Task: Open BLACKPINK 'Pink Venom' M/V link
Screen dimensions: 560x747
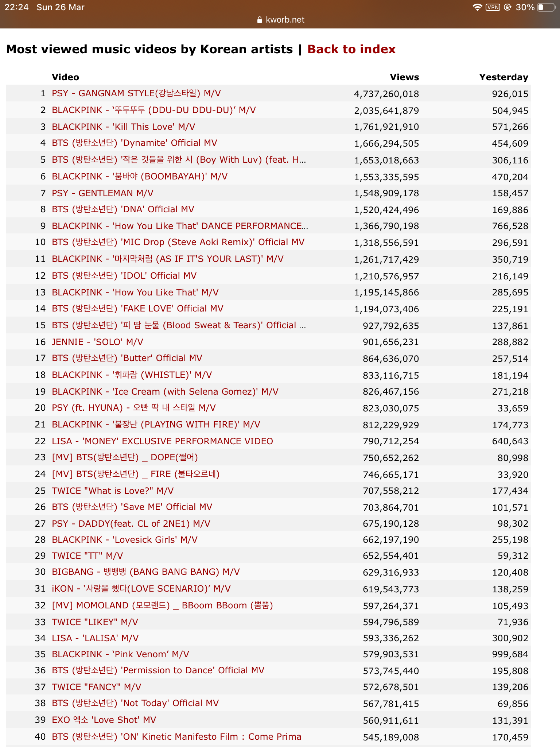Action: click(x=120, y=654)
